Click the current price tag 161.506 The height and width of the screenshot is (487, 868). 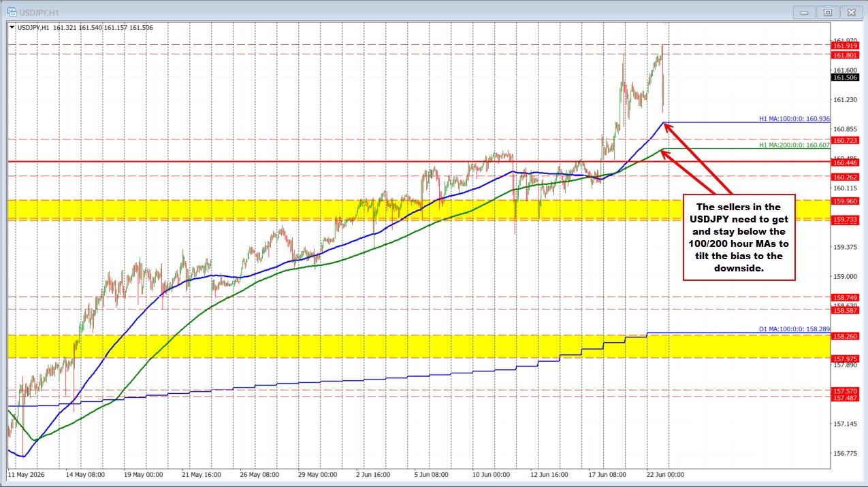point(845,78)
